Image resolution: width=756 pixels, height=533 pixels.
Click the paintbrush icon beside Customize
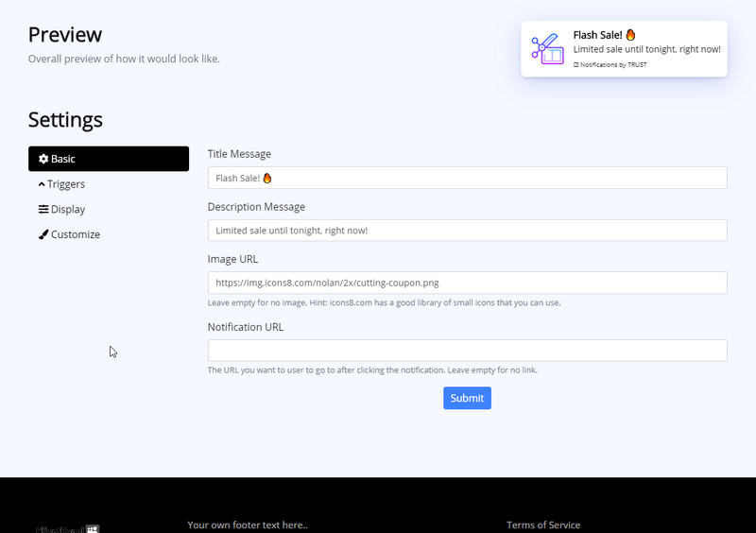[x=43, y=234]
